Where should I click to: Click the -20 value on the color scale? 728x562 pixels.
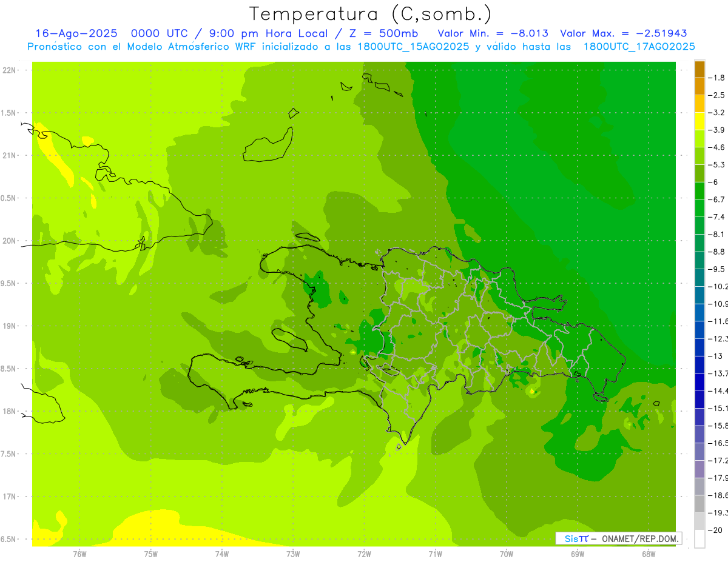click(x=716, y=530)
